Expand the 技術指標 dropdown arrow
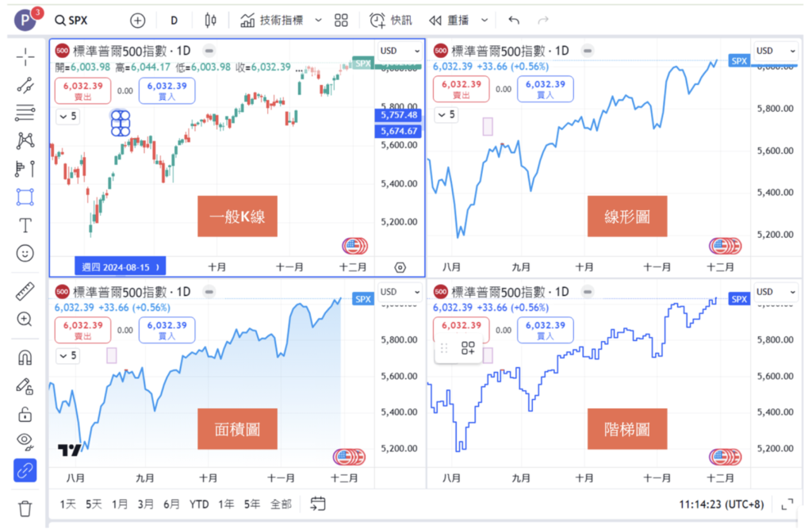Screen dimensions: 812x529 tap(319, 20)
